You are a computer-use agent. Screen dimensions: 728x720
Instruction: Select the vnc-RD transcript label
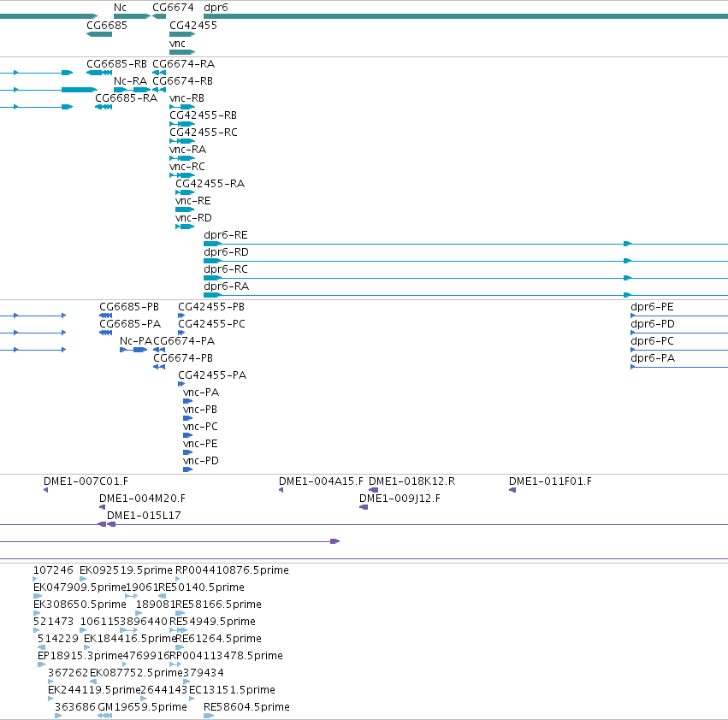point(193,218)
